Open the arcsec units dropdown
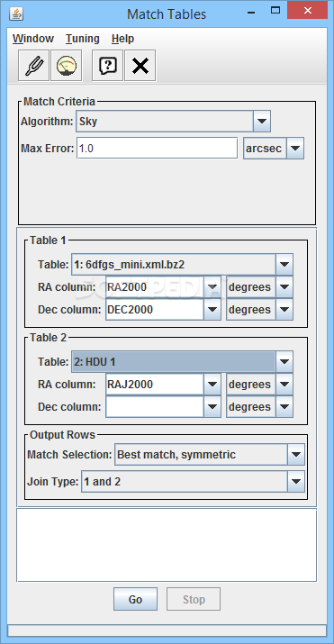This screenshot has height=644, width=334. [x=295, y=149]
